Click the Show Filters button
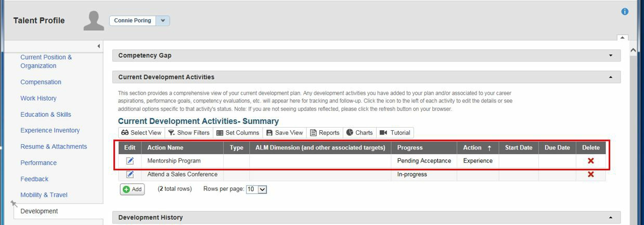The width and height of the screenshot is (644, 225). click(189, 133)
